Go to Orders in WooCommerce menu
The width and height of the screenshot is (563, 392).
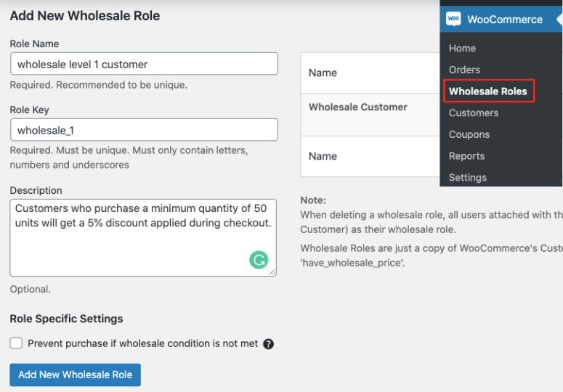pos(464,70)
